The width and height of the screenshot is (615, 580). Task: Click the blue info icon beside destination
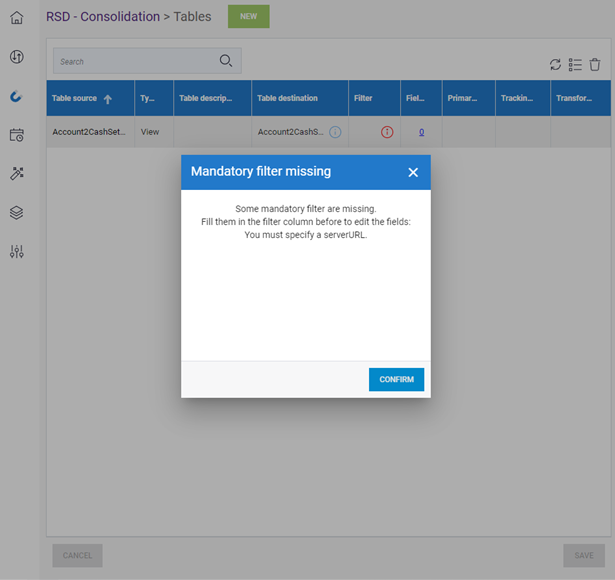335,132
